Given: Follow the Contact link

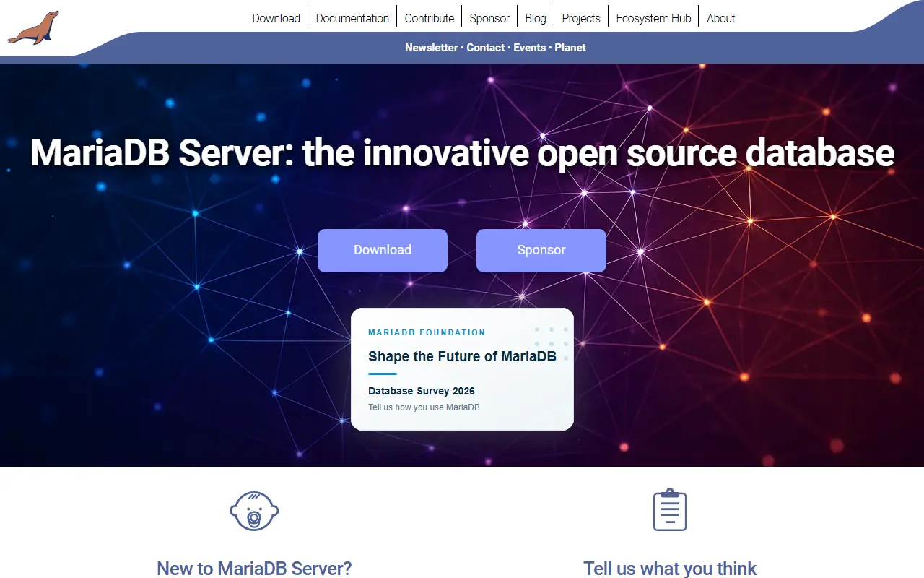Looking at the screenshot, I should 486,48.
